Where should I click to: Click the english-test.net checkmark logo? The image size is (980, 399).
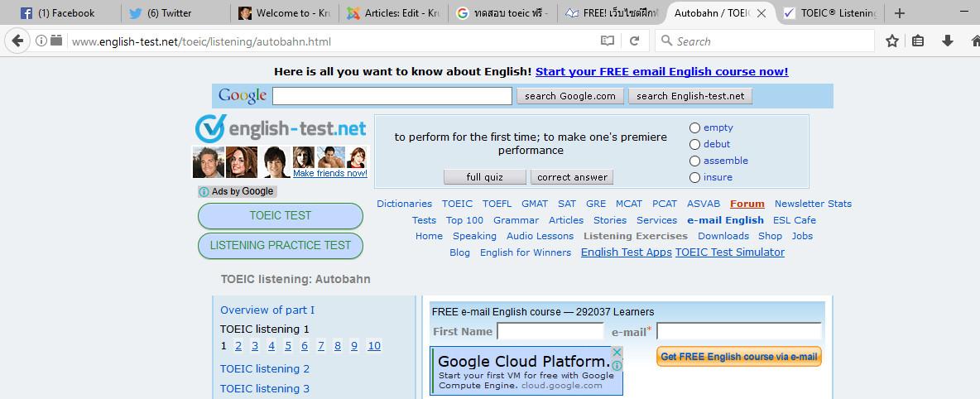click(211, 129)
